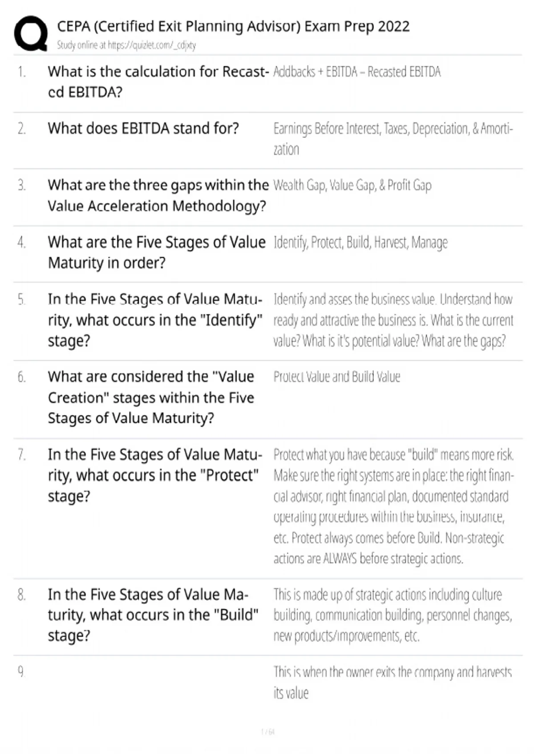534x756 pixels.
Task: Select question 6 about "Value Creation" stages
Action: pos(151,397)
